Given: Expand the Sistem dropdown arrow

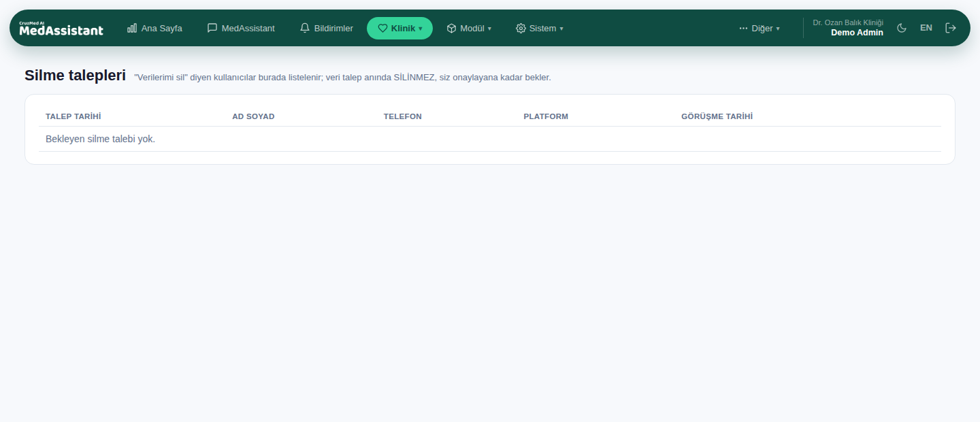Looking at the screenshot, I should 561,29.
